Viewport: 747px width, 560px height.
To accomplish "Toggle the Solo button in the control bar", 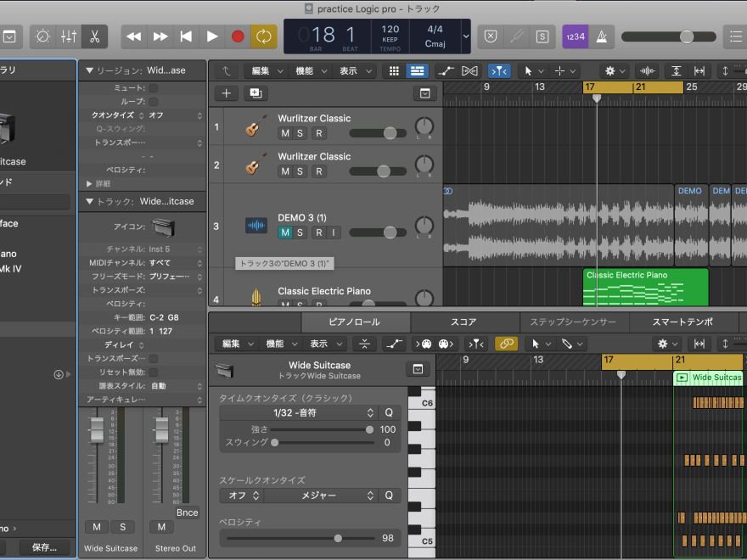I will [542, 36].
